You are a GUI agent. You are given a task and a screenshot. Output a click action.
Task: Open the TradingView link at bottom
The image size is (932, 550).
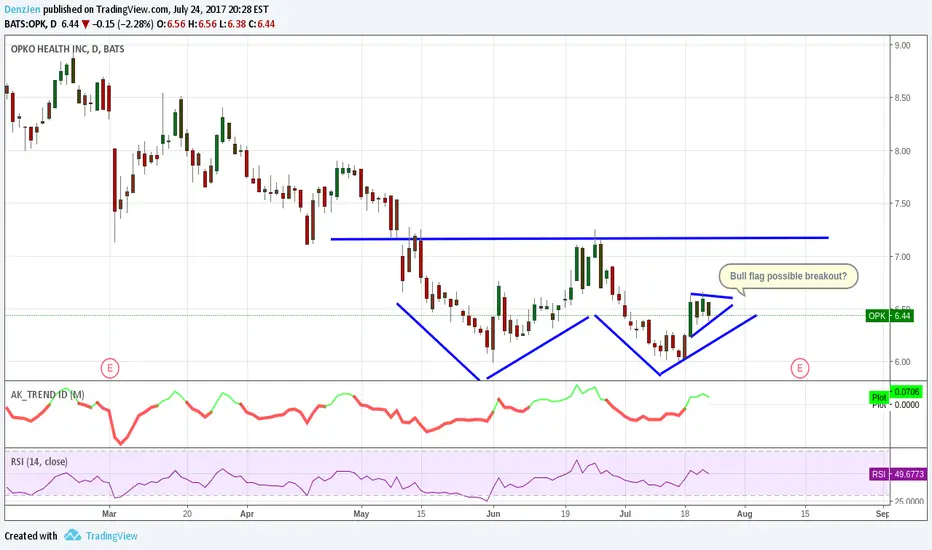click(x=111, y=536)
